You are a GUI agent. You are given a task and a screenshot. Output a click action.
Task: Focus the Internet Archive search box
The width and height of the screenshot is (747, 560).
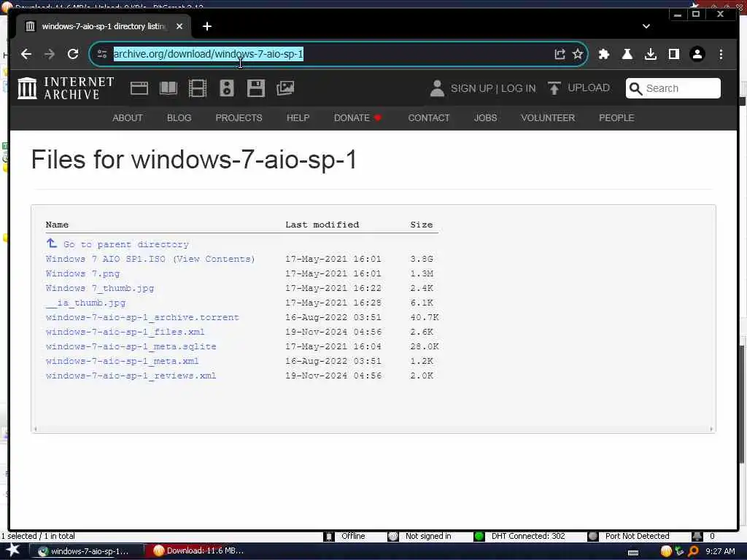(673, 88)
